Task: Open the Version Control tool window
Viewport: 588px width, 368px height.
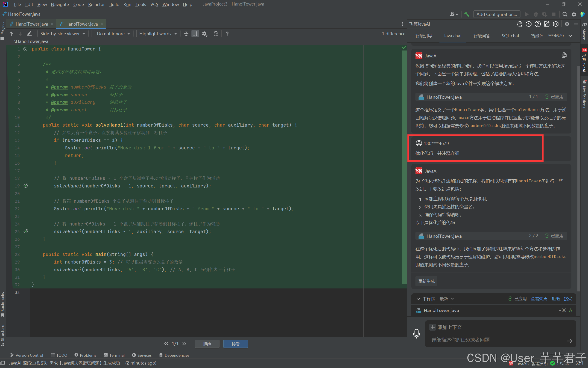Action: 26,355
